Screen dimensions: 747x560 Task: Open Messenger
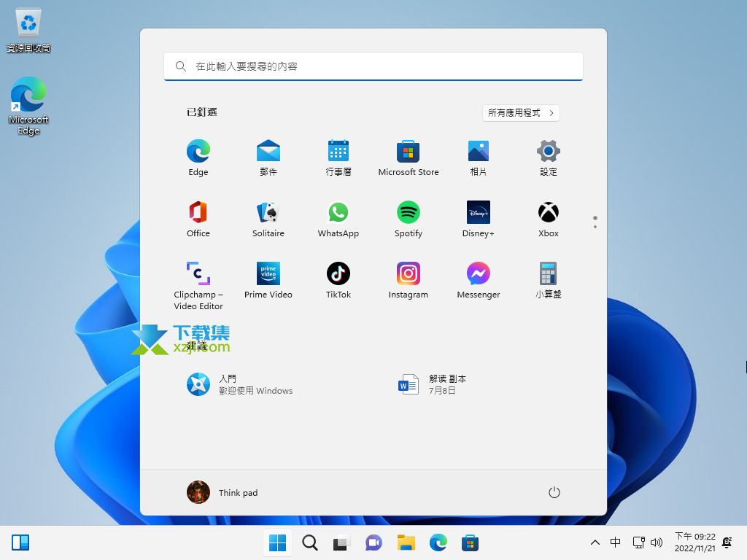pos(479,281)
